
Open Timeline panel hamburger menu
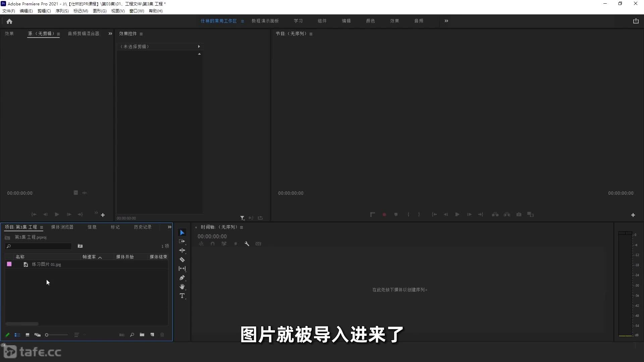(x=241, y=227)
